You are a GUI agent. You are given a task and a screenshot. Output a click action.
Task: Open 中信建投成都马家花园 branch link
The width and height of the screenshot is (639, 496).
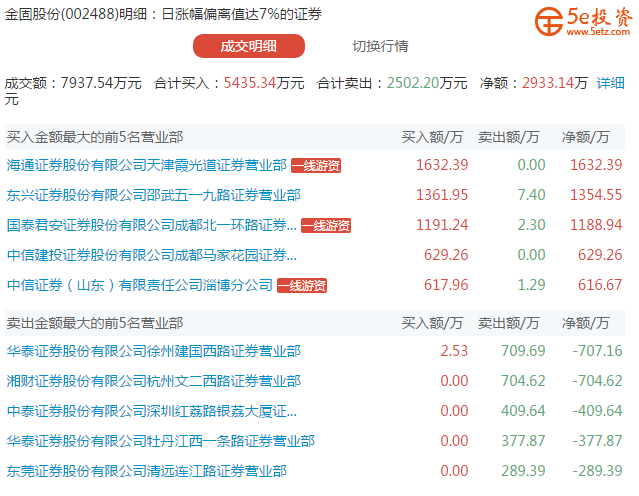click(152, 255)
